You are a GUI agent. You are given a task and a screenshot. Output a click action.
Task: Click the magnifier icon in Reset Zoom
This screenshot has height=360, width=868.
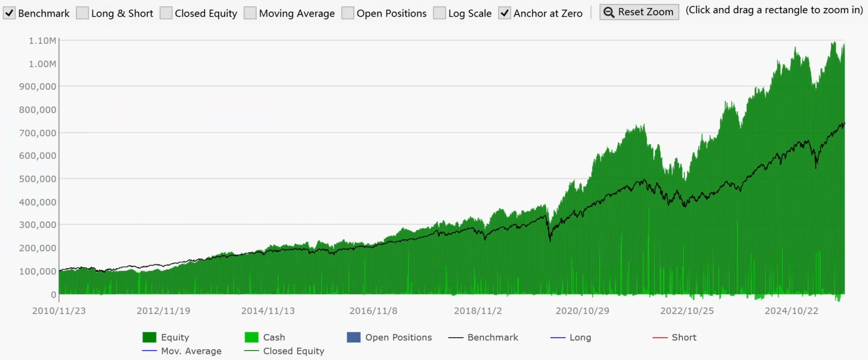point(609,12)
